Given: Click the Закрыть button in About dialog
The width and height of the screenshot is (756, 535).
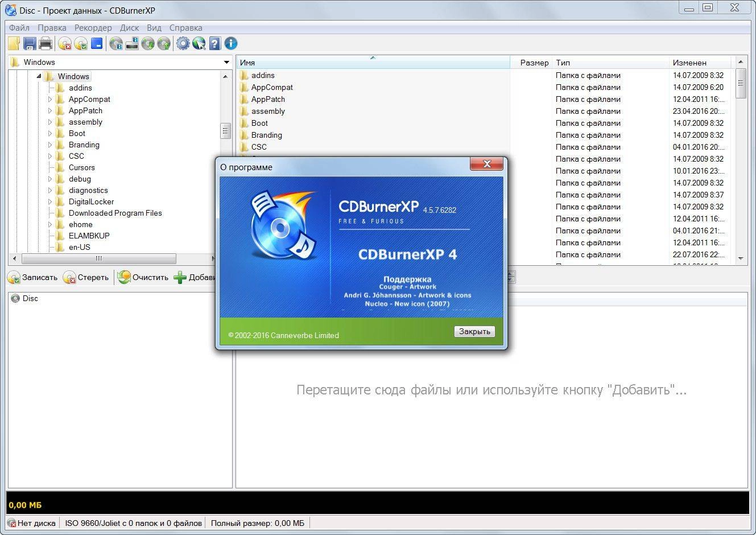Looking at the screenshot, I should [474, 331].
